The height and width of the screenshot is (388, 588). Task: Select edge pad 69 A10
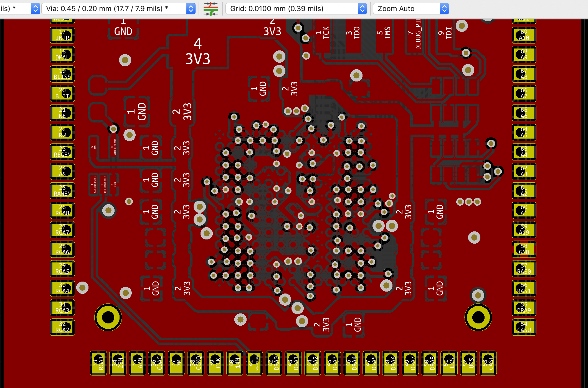524,35
